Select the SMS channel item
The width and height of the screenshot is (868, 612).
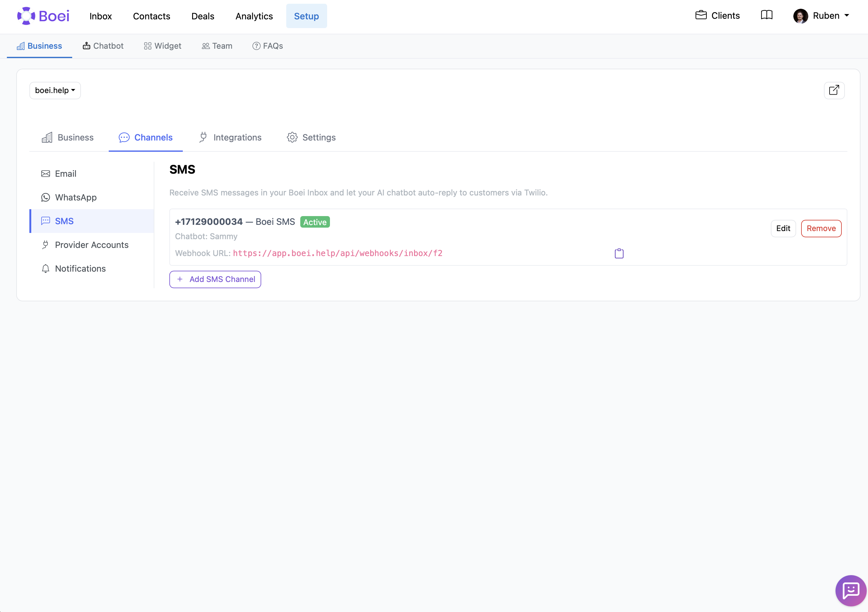tap(92, 221)
